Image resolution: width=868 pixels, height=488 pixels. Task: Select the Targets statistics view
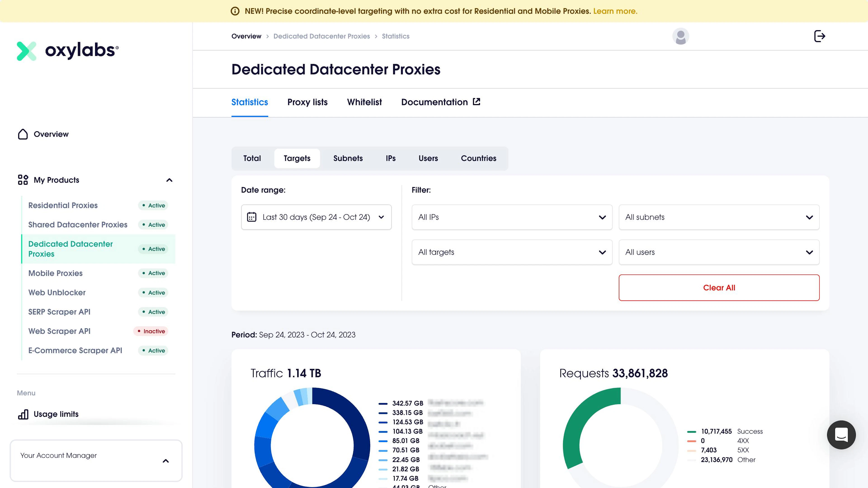click(297, 159)
